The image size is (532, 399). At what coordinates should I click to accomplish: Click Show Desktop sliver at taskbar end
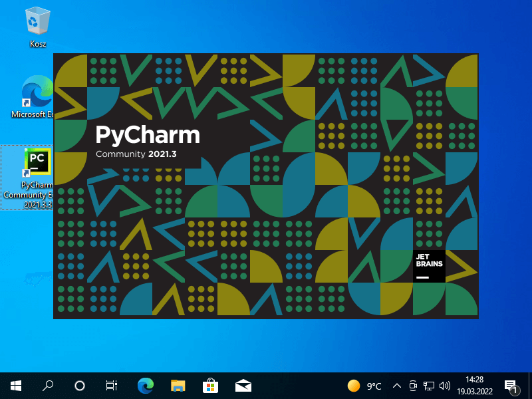coord(530,386)
